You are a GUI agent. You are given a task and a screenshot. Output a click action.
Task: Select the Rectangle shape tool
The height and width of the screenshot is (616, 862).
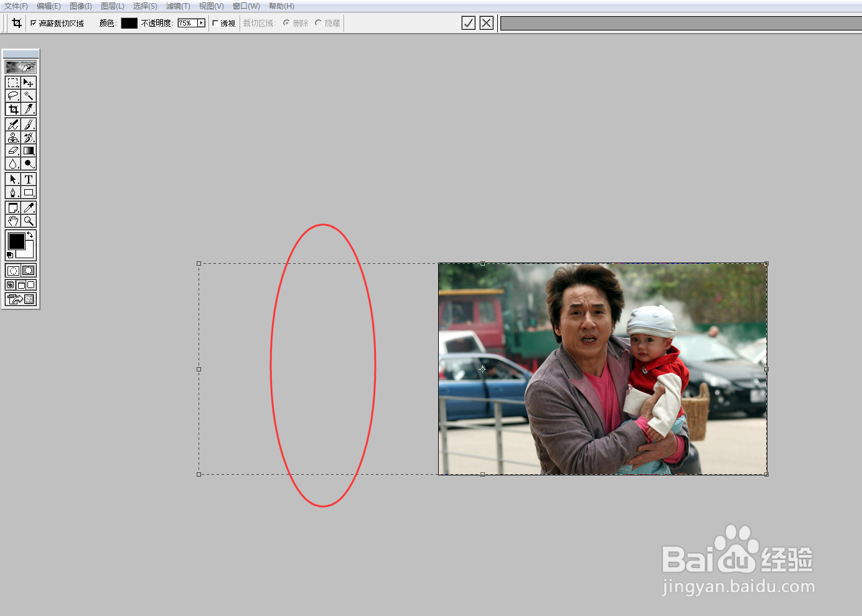(29, 192)
